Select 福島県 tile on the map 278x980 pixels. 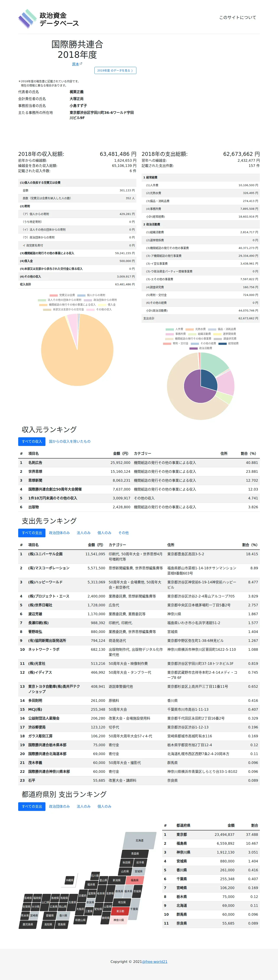(x=135, y=880)
